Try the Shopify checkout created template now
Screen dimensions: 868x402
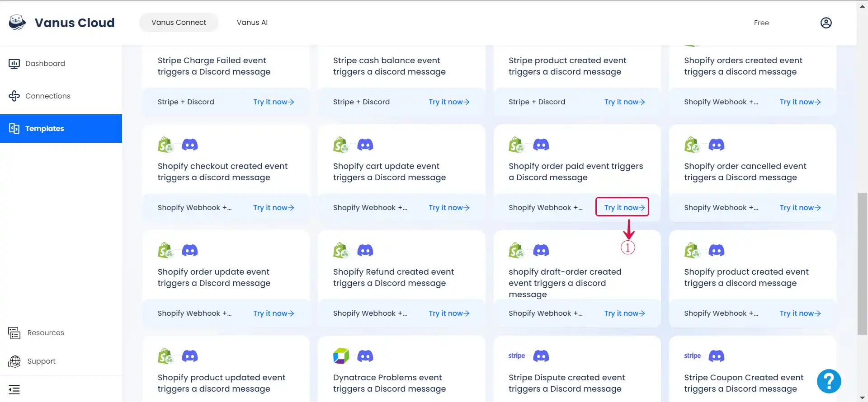click(274, 208)
